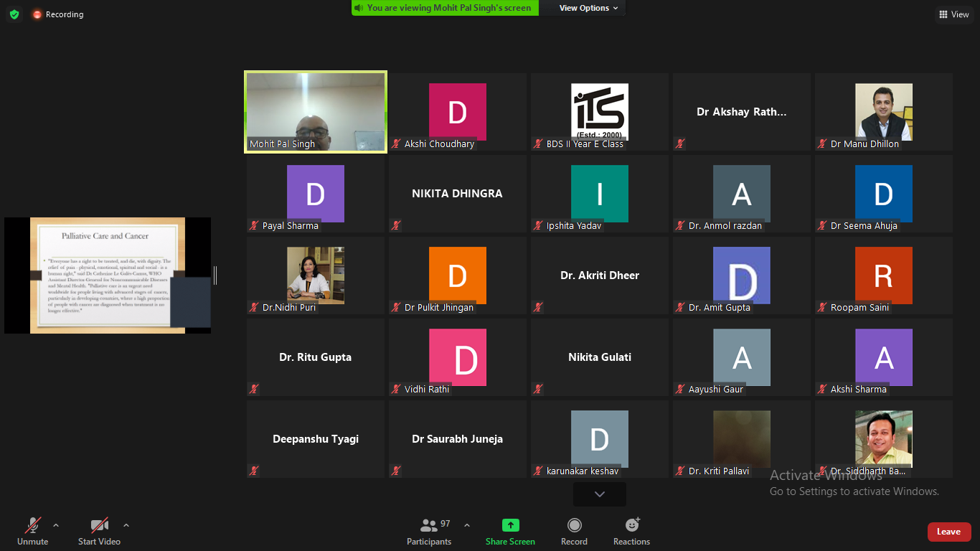Expand video options arrow beside Start Video
The width and height of the screenshot is (980, 551).
click(x=126, y=525)
